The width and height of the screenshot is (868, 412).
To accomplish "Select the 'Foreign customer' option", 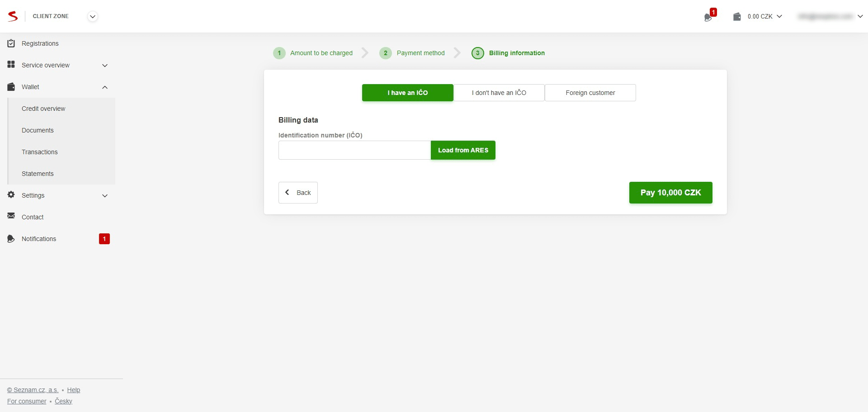I will click(x=590, y=93).
